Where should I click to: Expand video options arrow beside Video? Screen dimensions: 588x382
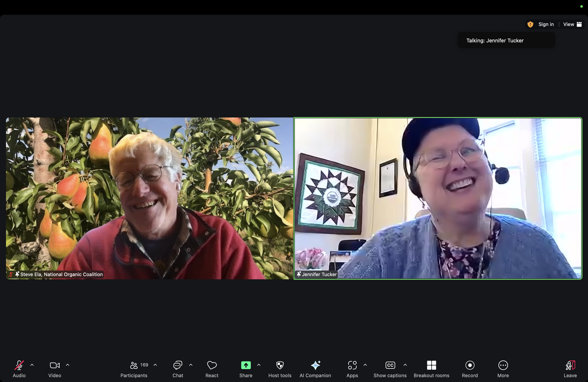pos(68,365)
